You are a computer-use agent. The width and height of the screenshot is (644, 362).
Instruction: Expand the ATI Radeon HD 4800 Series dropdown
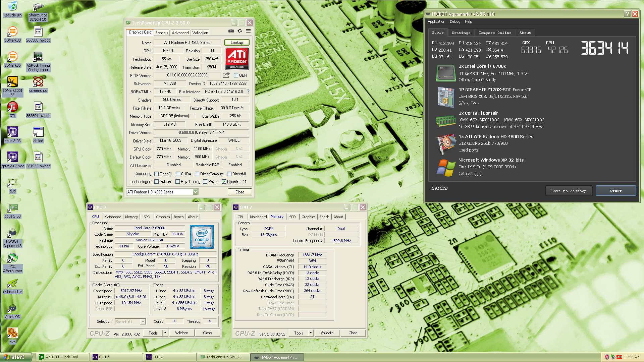coord(195,192)
